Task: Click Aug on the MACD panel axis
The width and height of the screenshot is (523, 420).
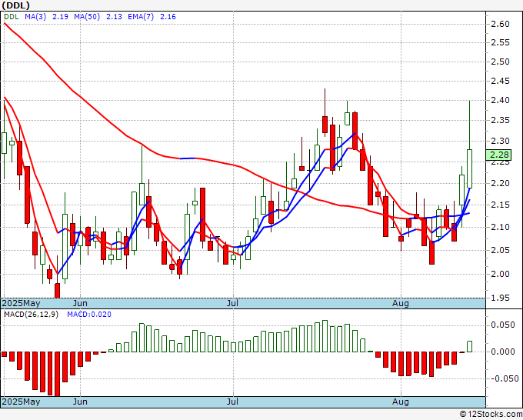Action: point(400,402)
